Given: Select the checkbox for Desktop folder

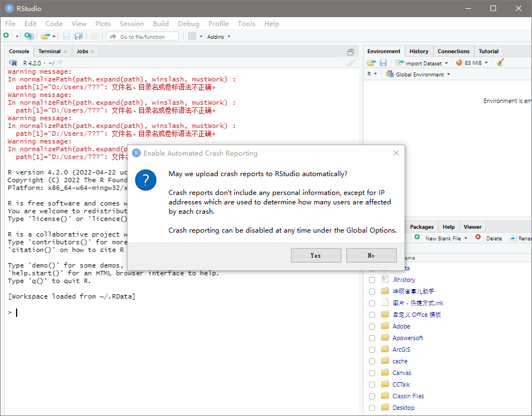Looking at the screenshot, I should 372,408.
